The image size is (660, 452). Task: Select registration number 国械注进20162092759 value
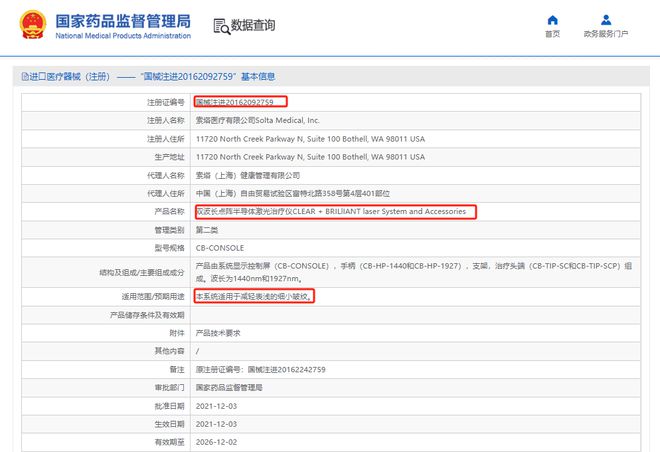(234, 102)
